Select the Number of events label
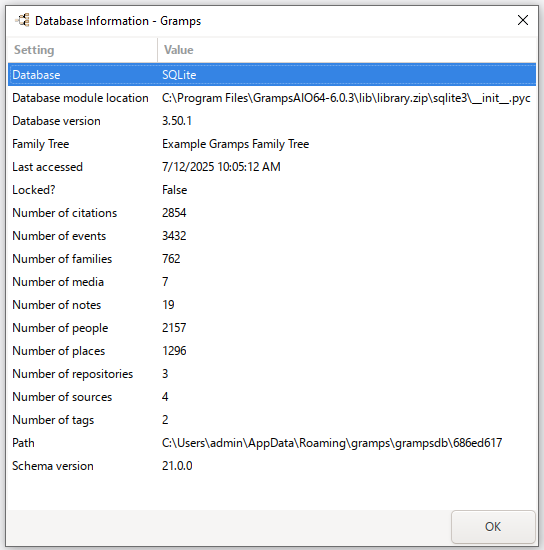544x550 pixels. click(x=59, y=236)
